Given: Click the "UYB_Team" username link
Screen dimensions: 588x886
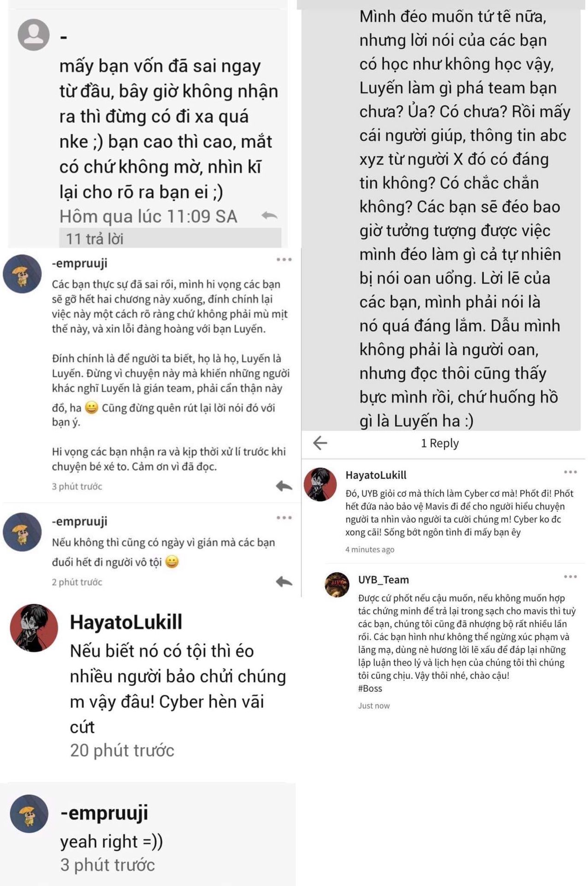Looking at the screenshot, I should pyautogui.click(x=383, y=580).
